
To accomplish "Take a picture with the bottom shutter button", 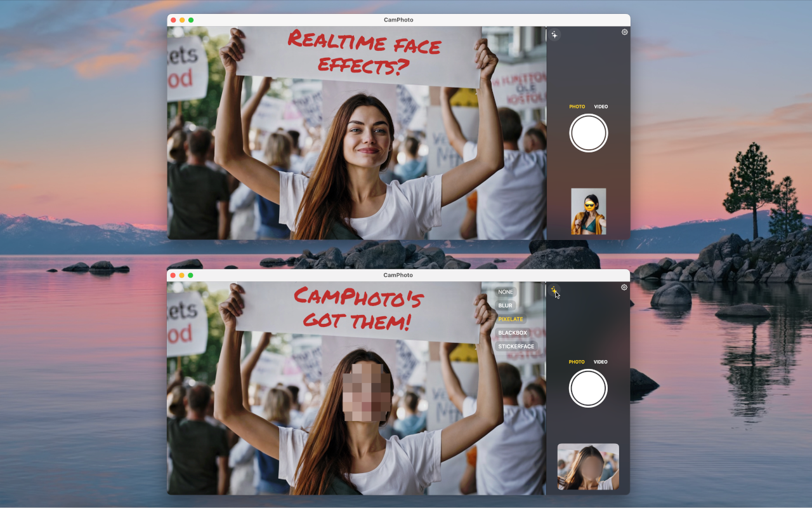I will (588, 387).
